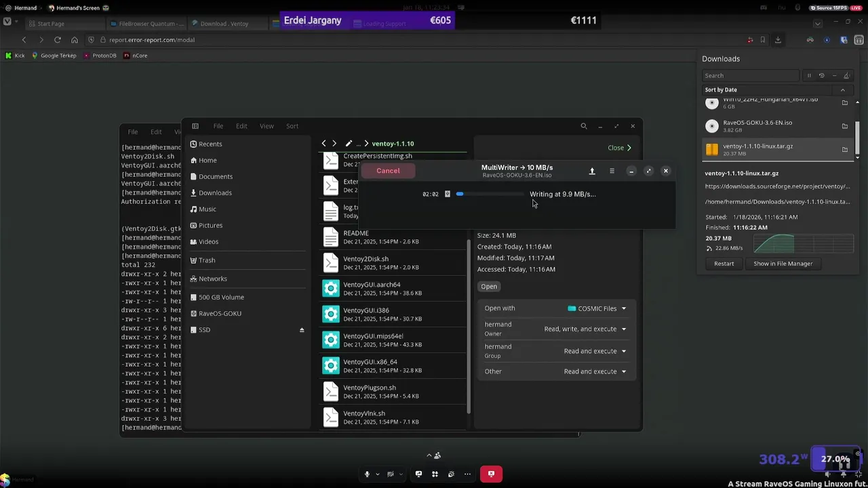
Task: Change the Other permission dropdown
Action: (x=595, y=371)
